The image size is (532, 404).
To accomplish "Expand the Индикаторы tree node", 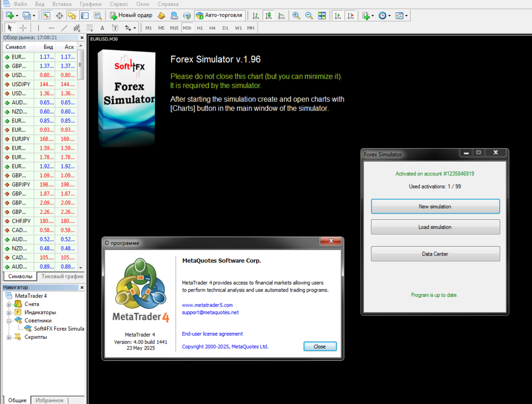I will click(x=9, y=312).
